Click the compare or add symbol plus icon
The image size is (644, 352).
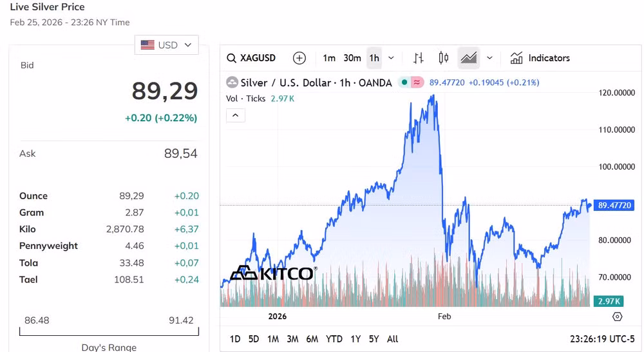point(299,58)
